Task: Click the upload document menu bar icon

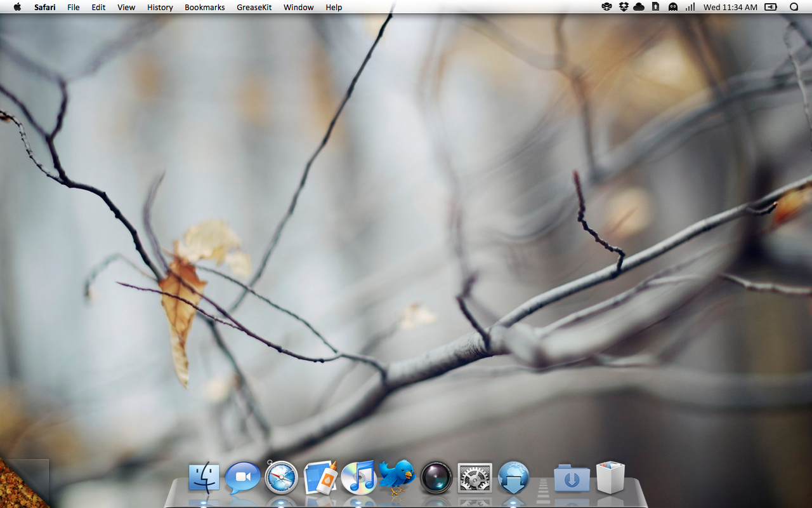Action: pos(655,7)
